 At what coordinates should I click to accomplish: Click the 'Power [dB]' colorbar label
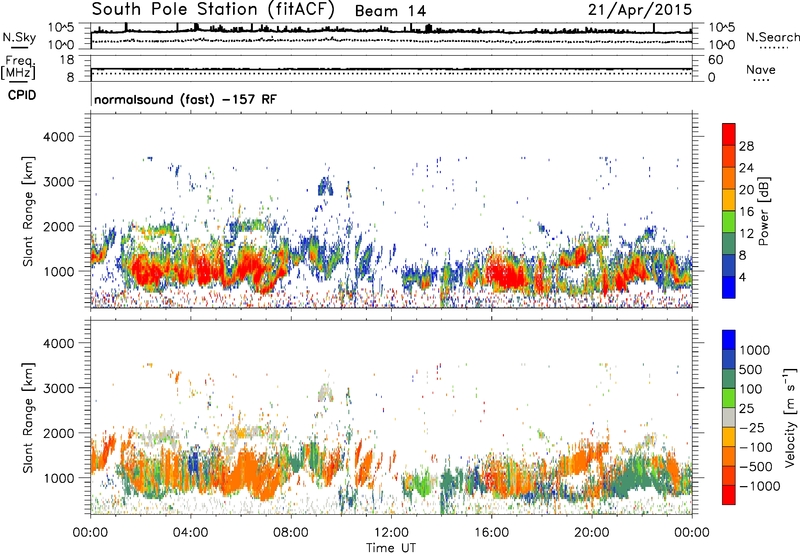763,211
